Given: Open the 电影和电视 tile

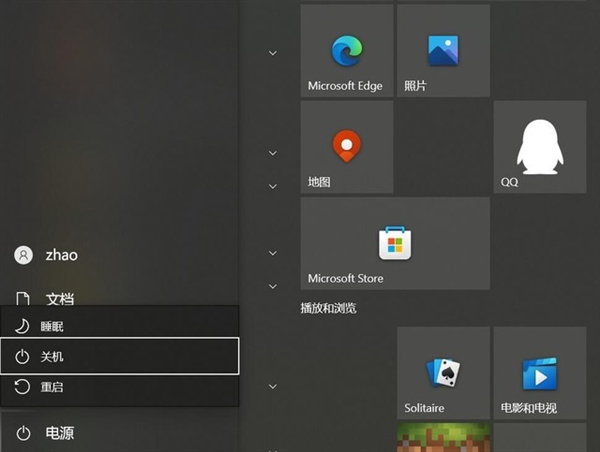Looking at the screenshot, I should [539, 373].
